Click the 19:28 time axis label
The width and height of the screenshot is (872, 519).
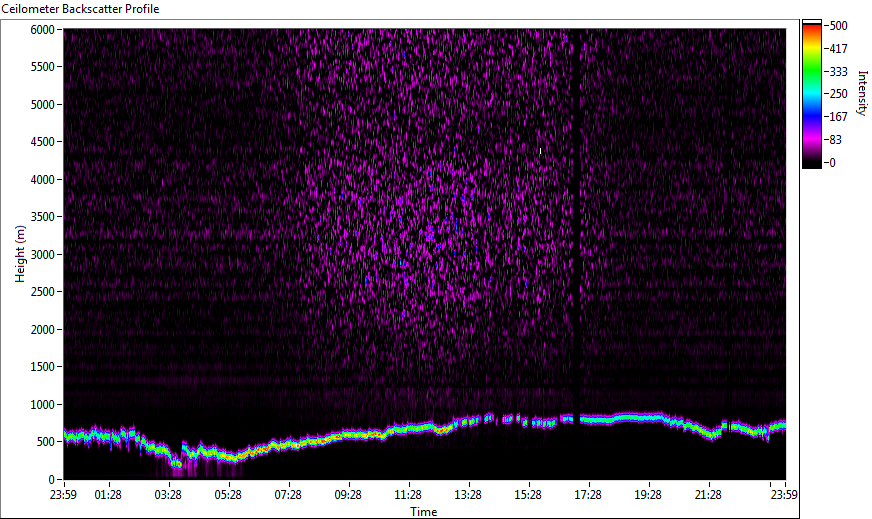648,495
